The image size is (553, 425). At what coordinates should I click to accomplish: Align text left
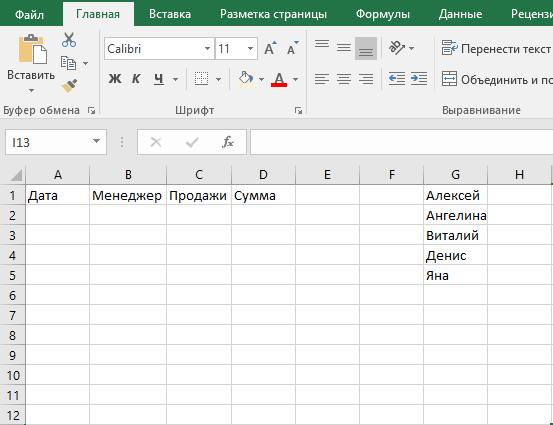click(322, 79)
